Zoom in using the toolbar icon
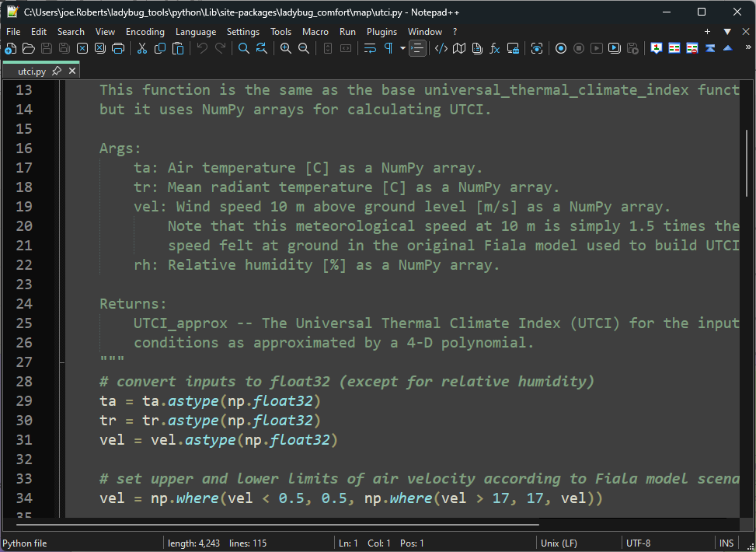756x552 pixels. [x=285, y=48]
